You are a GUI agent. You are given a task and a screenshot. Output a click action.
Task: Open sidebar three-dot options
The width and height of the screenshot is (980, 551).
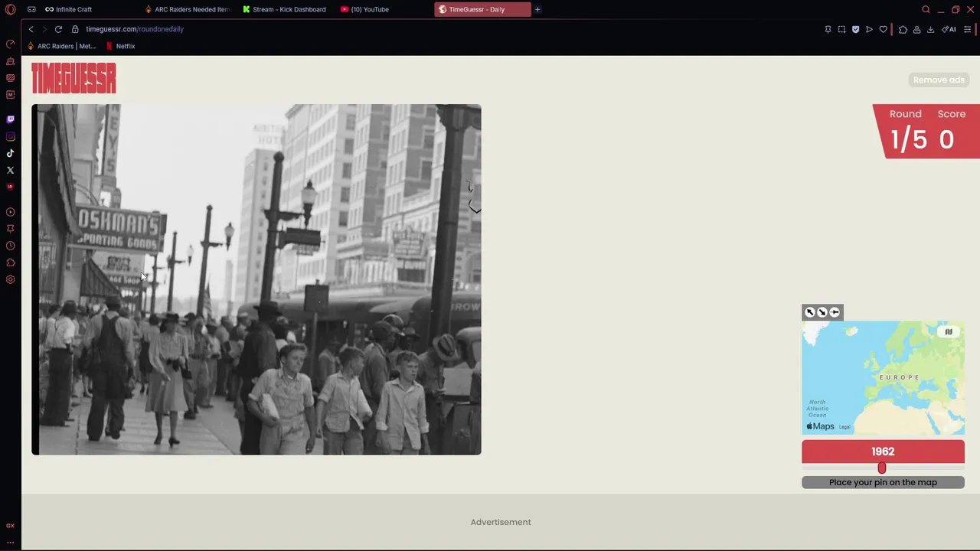point(10,542)
